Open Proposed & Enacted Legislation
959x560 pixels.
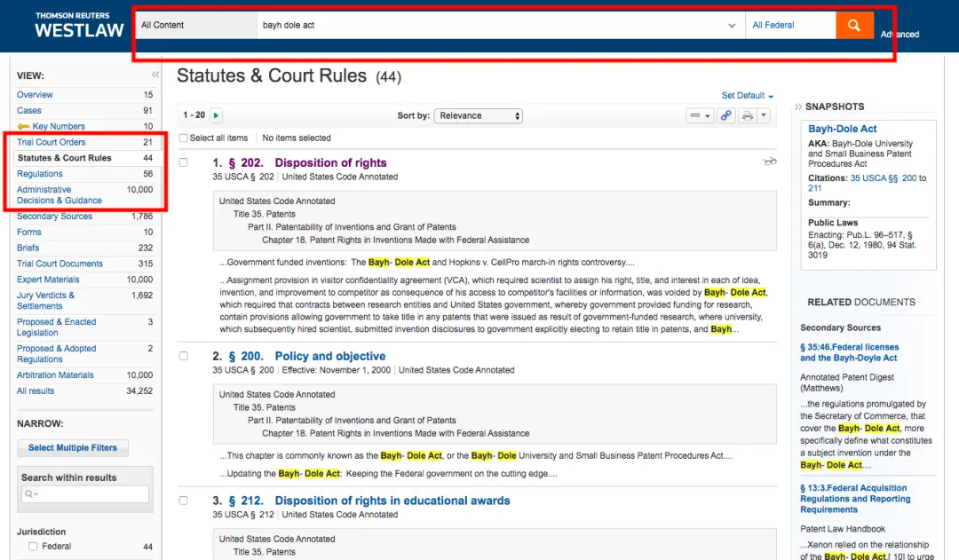(x=56, y=327)
